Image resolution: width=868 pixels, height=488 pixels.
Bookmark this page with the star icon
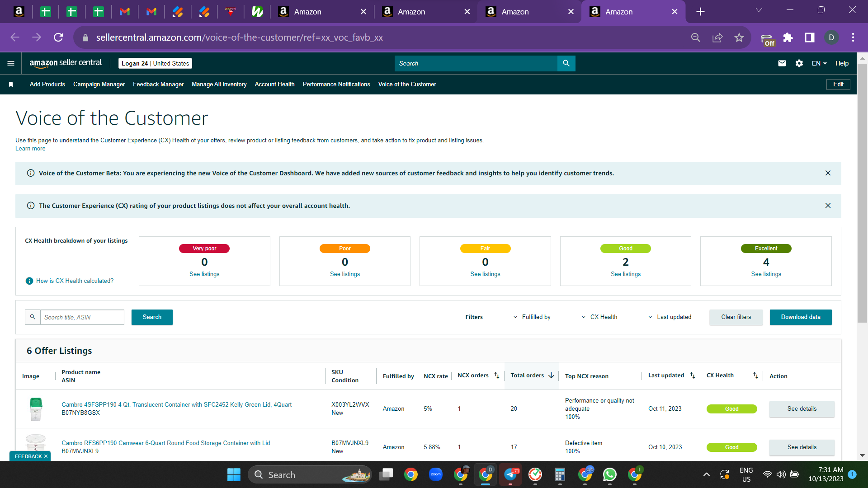tap(739, 38)
